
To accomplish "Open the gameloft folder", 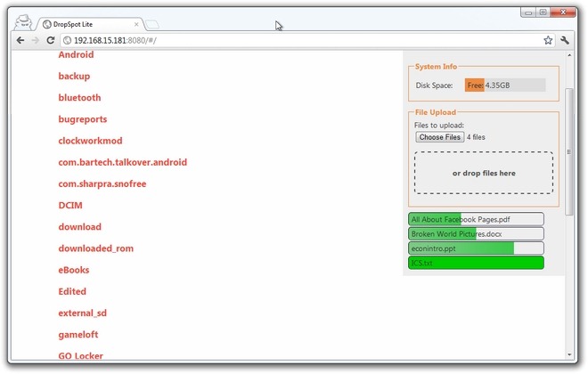I will [78, 335].
